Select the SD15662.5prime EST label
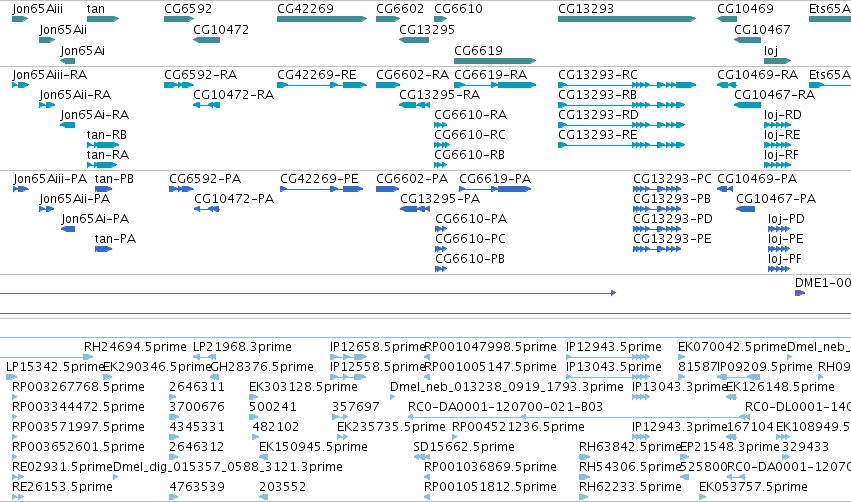The height and width of the screenshot is (502, 851). [463, 447]
